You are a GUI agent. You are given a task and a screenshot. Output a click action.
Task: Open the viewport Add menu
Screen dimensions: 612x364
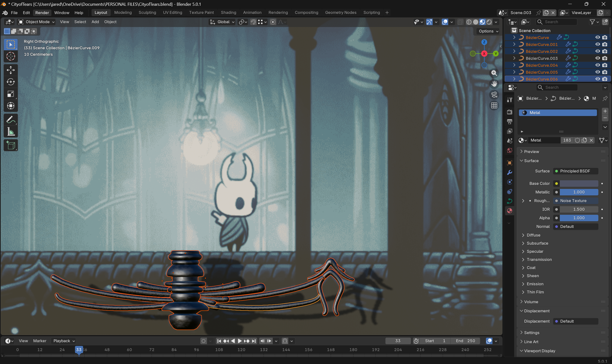[95, 22]
